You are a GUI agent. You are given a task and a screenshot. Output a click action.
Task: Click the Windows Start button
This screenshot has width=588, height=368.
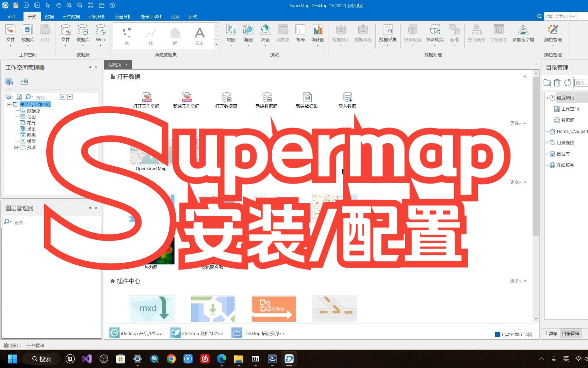13,359
